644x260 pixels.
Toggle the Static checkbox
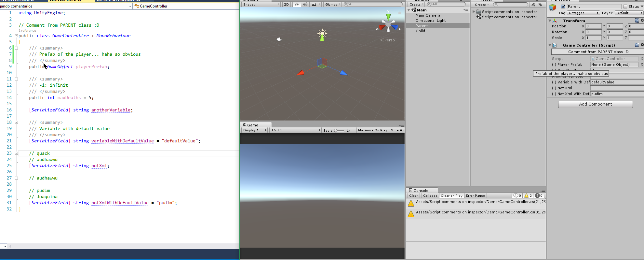point(625,7)
